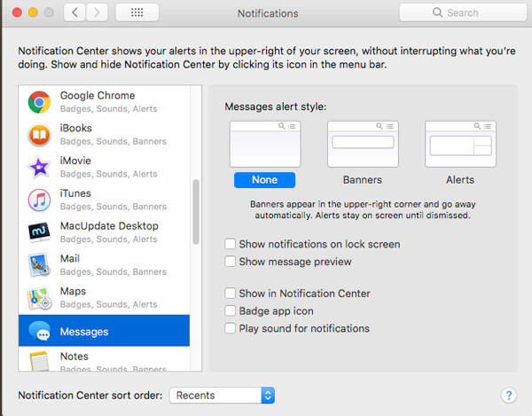Click the Search field

[463, 12]
